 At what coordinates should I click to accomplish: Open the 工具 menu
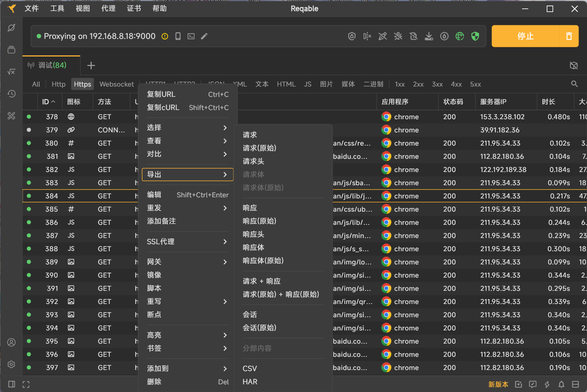pos(57,8)
